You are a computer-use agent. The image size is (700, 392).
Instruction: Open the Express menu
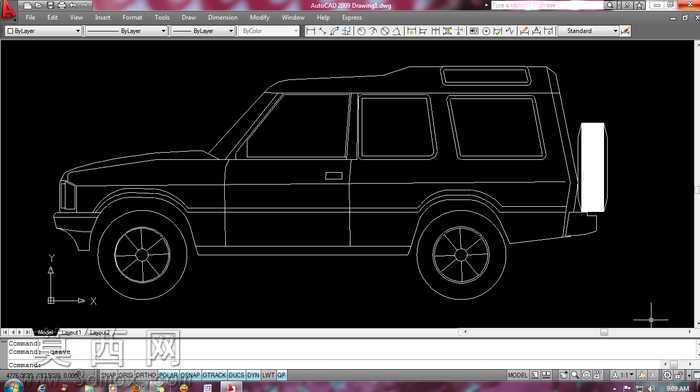pos(352,17)
